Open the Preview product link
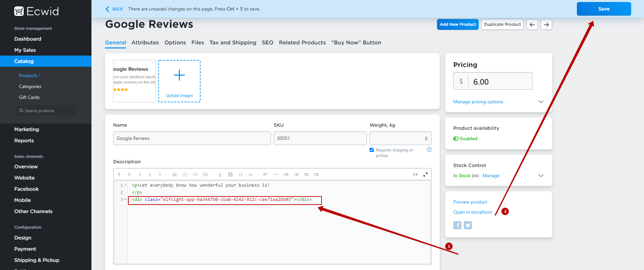Viewport: 644px width, 270px height. click(x=470, y=202)
